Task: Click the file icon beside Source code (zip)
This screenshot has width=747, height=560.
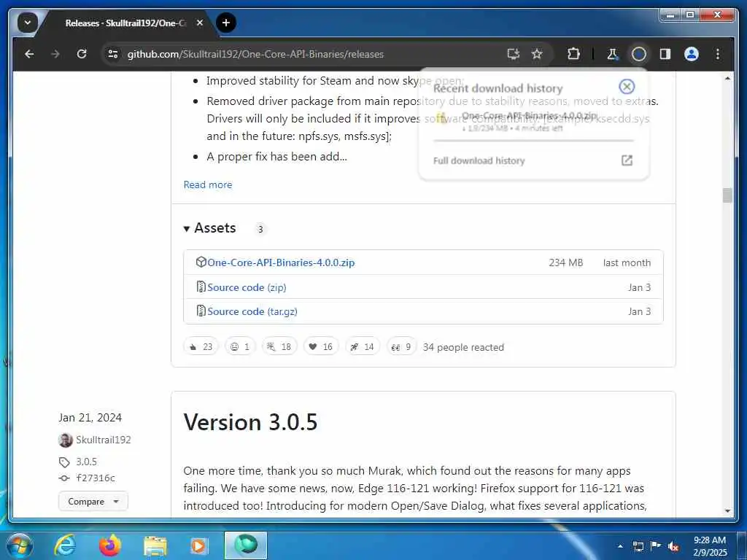Action: tap(201, 287)
